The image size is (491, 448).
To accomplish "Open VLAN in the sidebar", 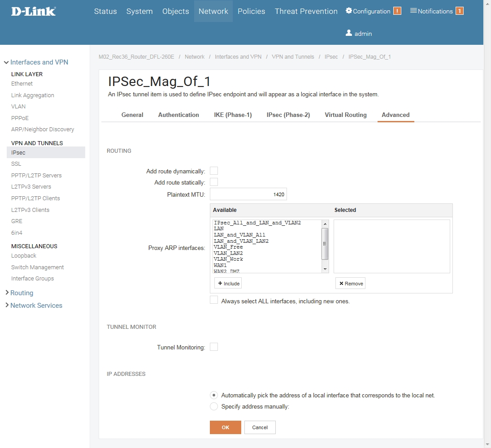I will pyautogui.click(x=18, y=106).
